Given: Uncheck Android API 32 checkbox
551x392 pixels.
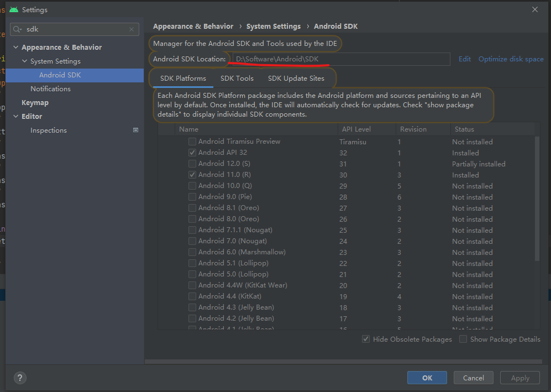Looking at the screenshot, I should tap(192, 153).
